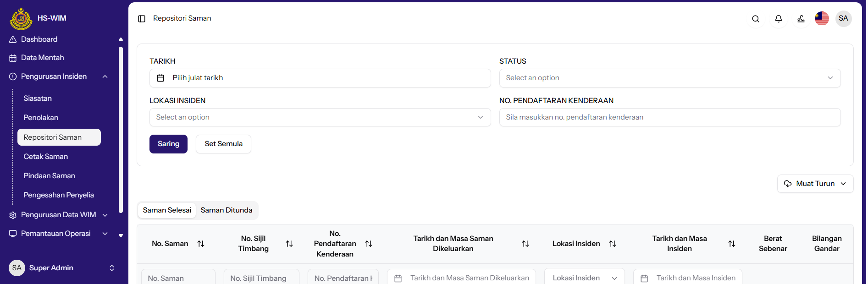Open the STATUS dropdown
The width and height of the screenshot is (868, 284).
[x=669, y=78]
